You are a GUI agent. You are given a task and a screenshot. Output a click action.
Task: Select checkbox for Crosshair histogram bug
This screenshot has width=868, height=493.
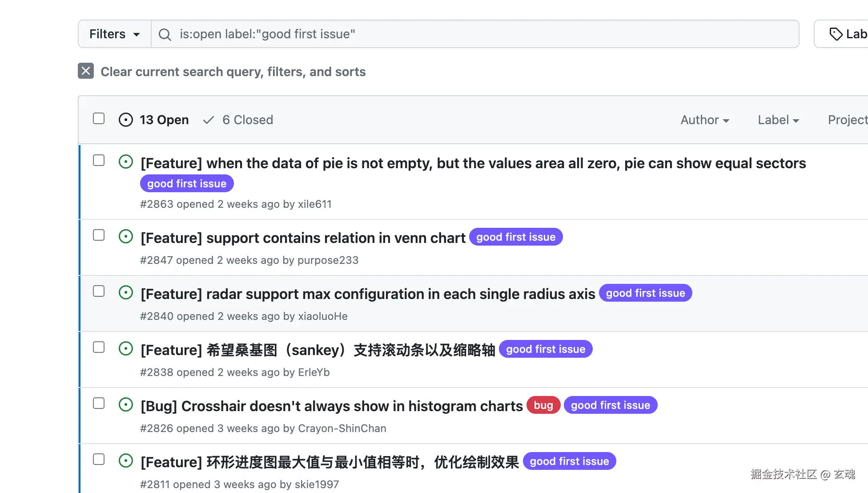pyautogui.click(x=99, y=403)
